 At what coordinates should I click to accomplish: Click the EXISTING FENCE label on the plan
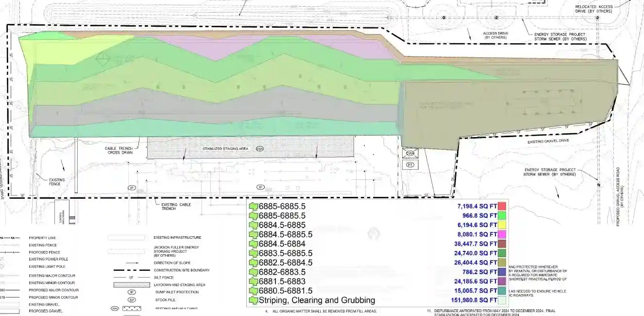pyautogui.click(x=57, y=182)
